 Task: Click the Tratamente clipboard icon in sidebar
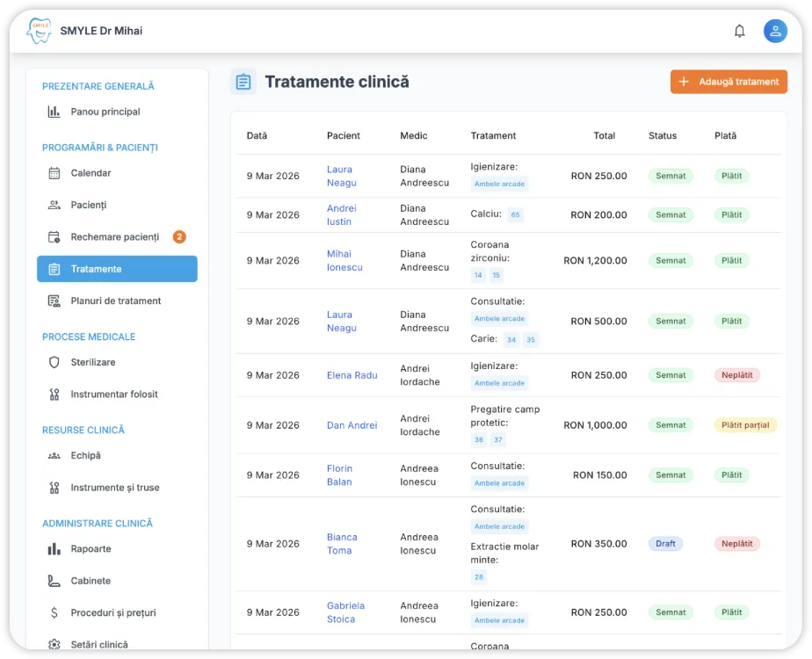coord(54,269)
